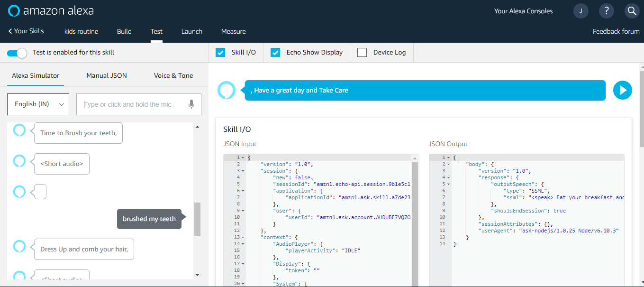
Task: Play the Have a great day response
Action: tap(623, 90)
